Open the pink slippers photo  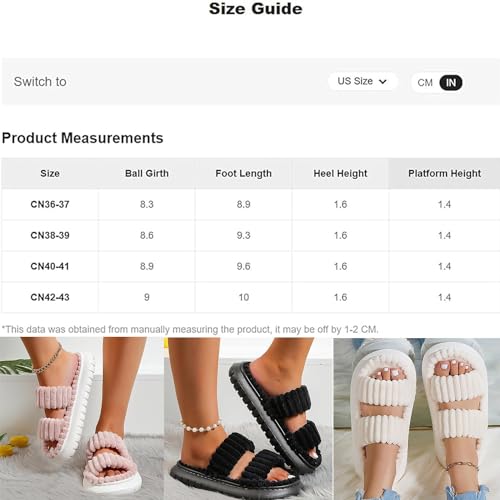pos(82,419)
